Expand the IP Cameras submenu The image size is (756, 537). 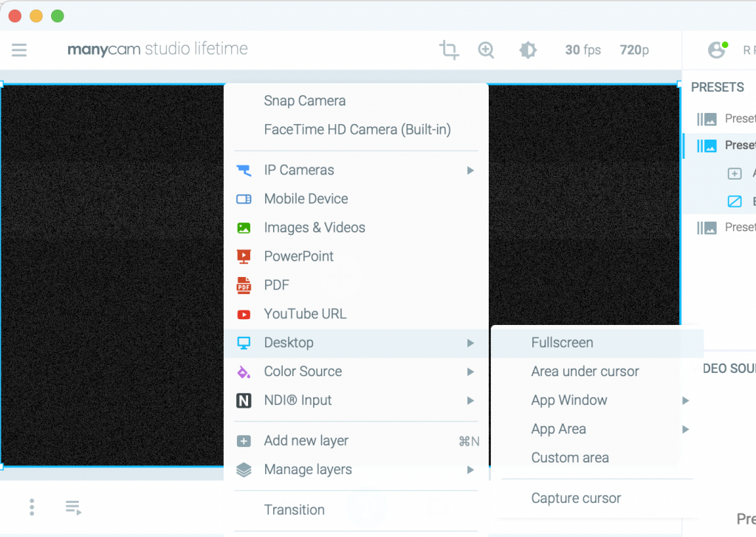470,171
